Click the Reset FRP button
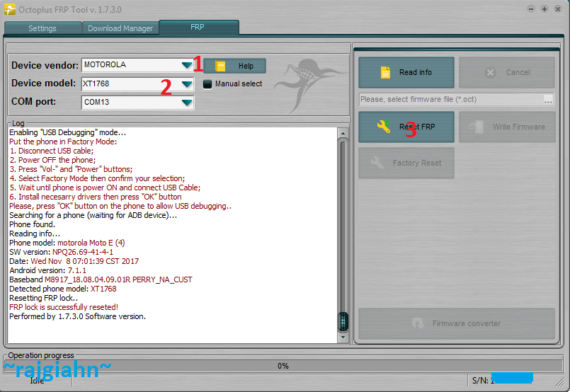This screenshot has height=392, width=570. coord(406,127)
